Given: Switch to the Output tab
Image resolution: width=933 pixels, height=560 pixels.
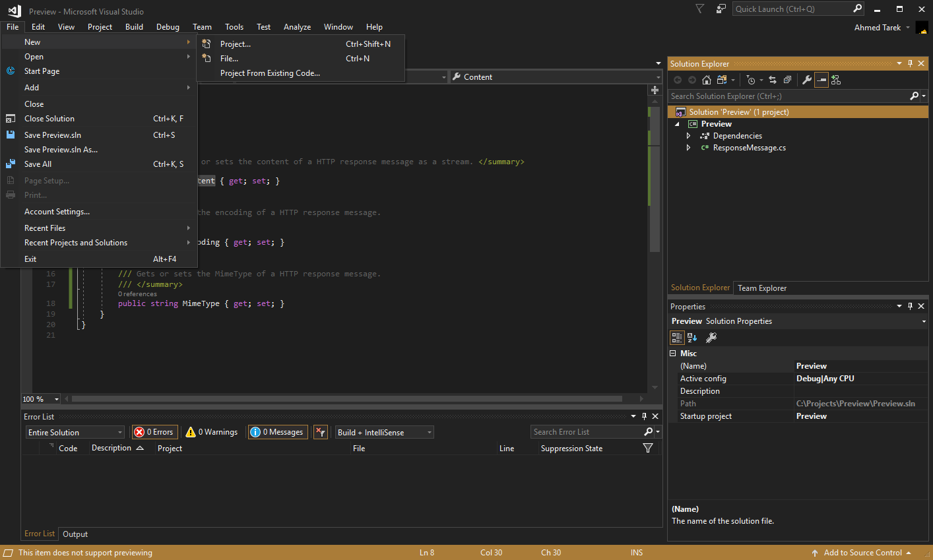Looking at the screenshot, I should coord(75,534).
